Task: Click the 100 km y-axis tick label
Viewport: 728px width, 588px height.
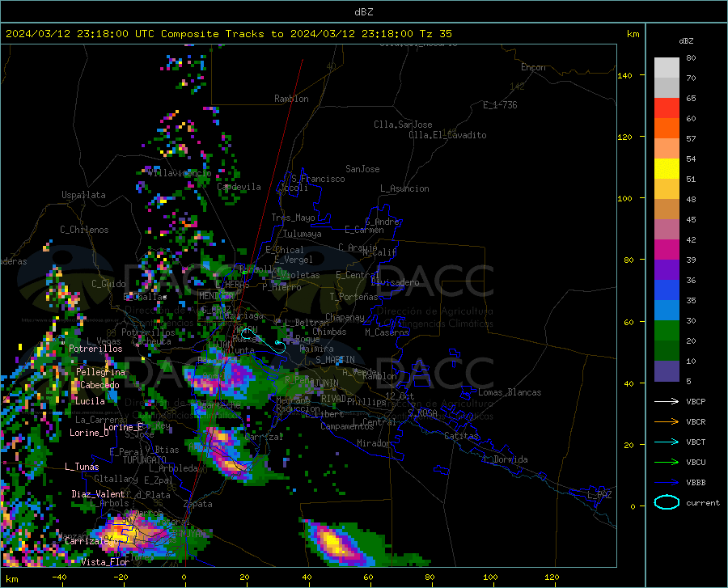Action: pyautogui.click(x=624, y=198)
